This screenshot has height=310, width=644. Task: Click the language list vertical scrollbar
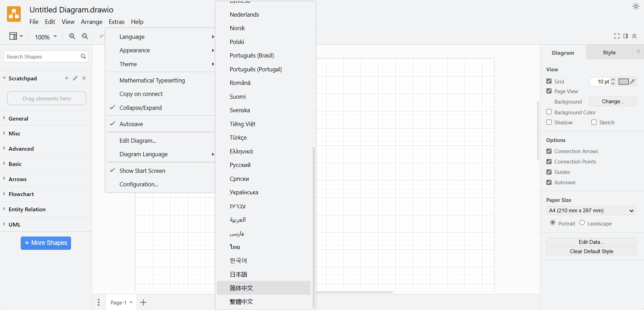pyautogui.click(x=314, y=227)
